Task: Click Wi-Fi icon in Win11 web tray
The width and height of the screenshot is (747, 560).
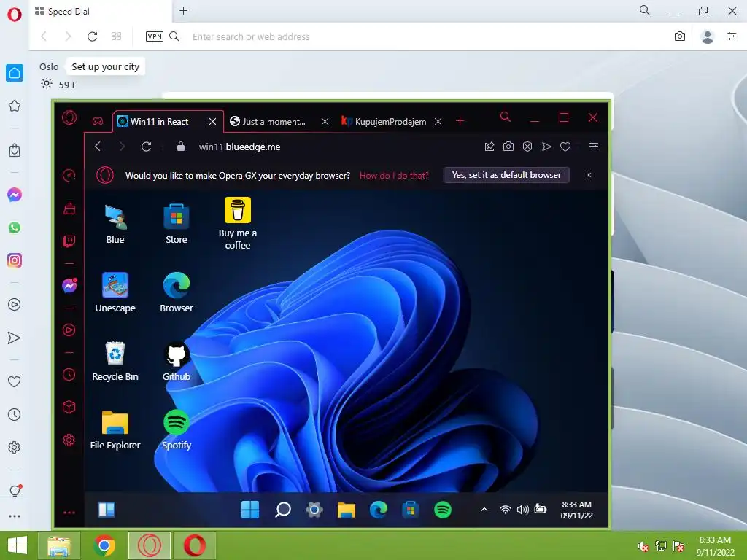Action: 505,510
